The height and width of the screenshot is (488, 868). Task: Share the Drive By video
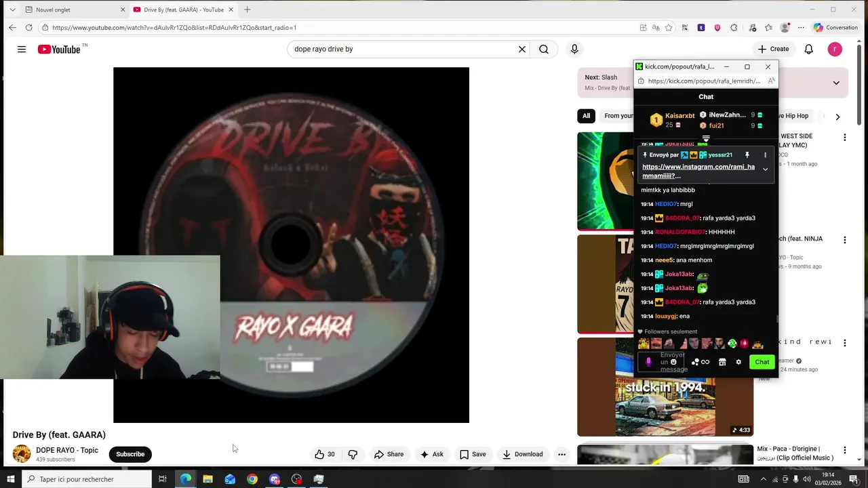pyautogui.click(x=389, y=454)
